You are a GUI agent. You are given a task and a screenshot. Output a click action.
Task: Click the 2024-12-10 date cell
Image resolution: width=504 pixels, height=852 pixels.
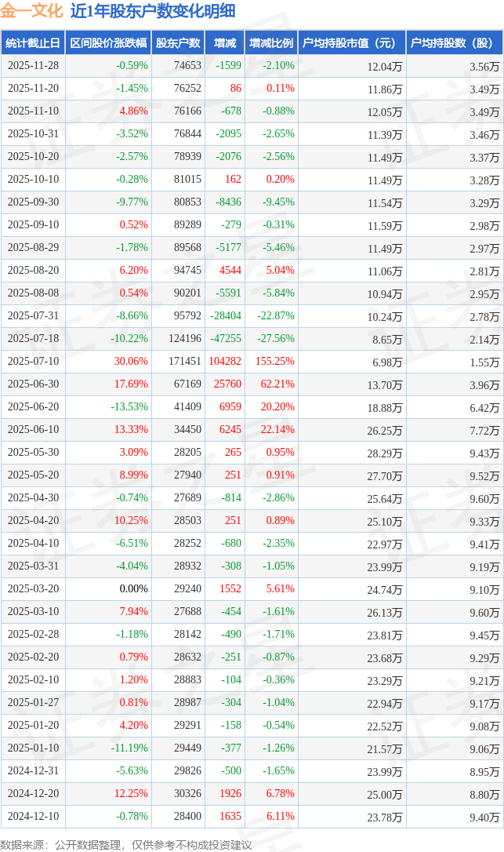pos(34,816)
